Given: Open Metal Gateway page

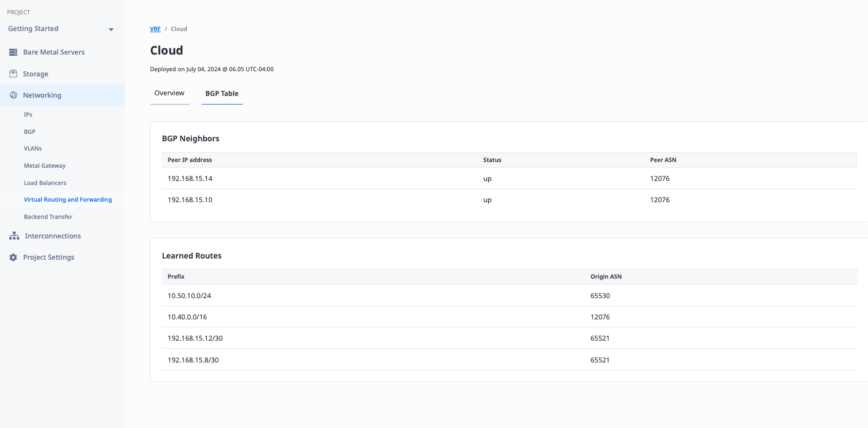Looking at the screenshot, I should pos(45,165).
